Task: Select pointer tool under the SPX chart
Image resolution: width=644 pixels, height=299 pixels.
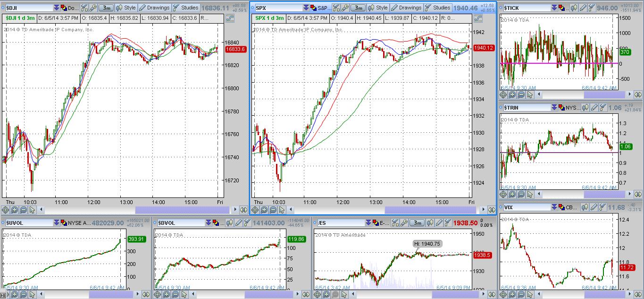Action: [x=282, y=210]
